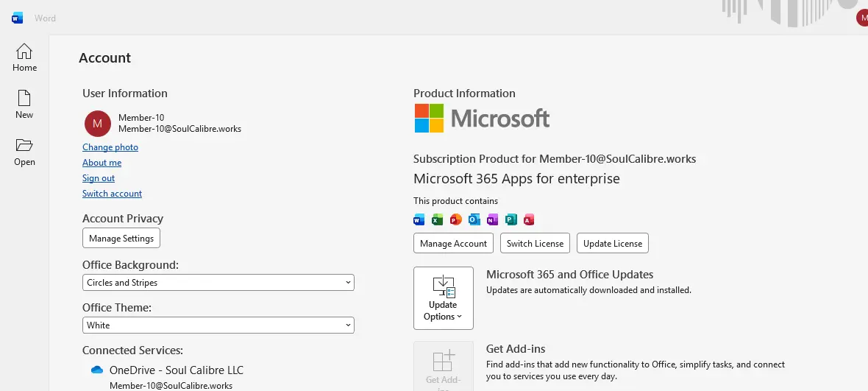The image size is (868, 391).
Task: Click the PowerPoint product icon
Action: pos(455,219)
